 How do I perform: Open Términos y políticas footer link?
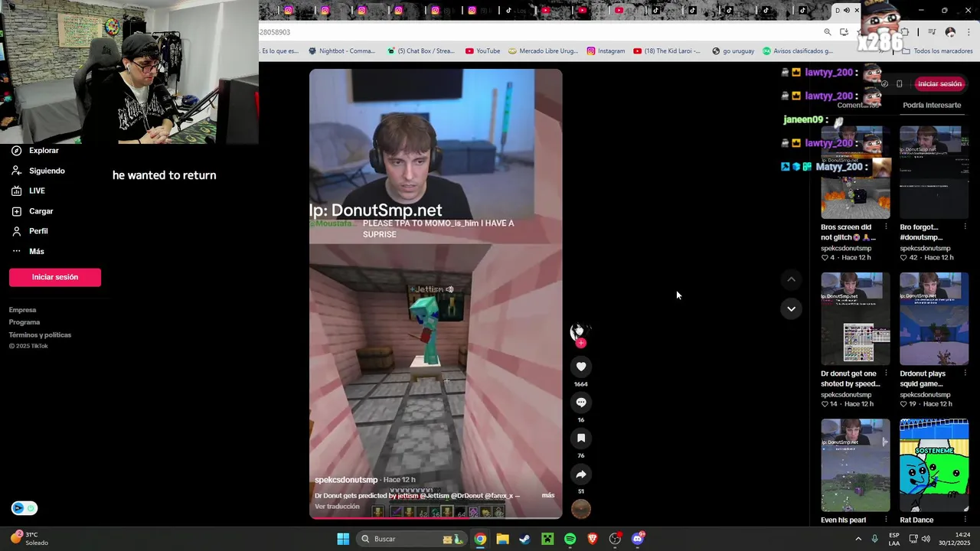40,334
